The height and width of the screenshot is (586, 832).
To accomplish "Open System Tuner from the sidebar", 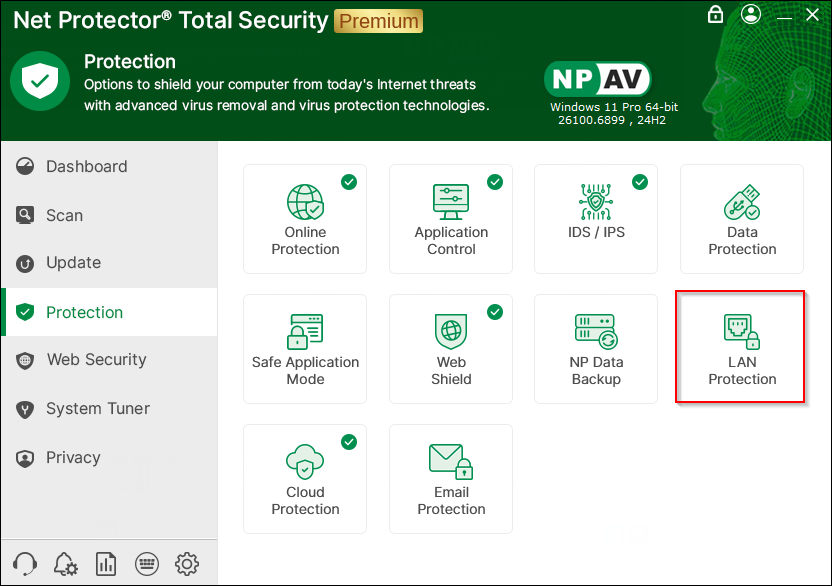I will (97, 409).
